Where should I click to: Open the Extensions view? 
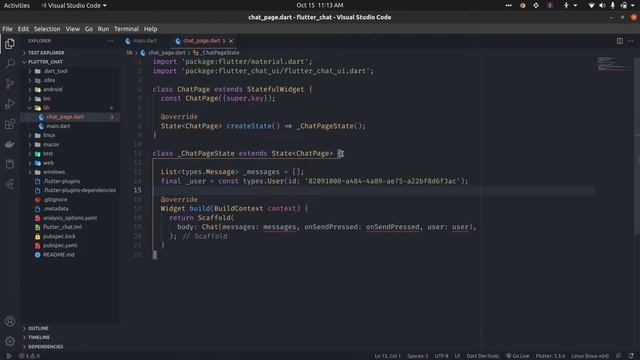pos(10,124)
